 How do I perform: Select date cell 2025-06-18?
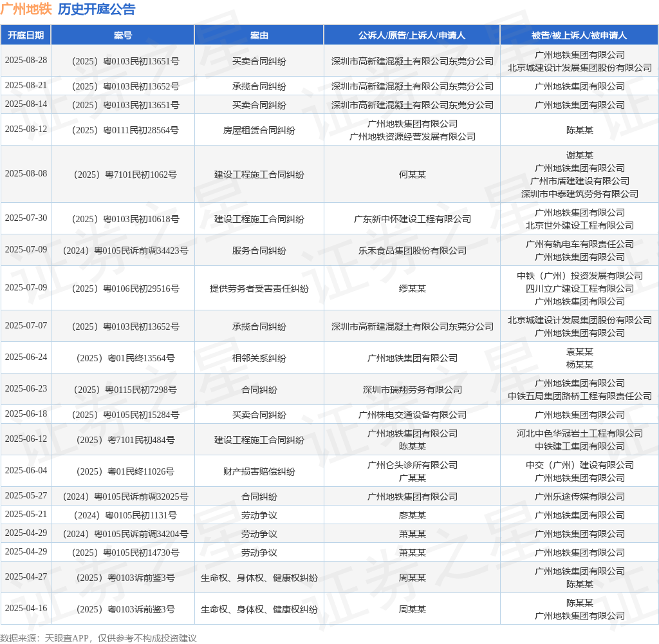point(26,414)
